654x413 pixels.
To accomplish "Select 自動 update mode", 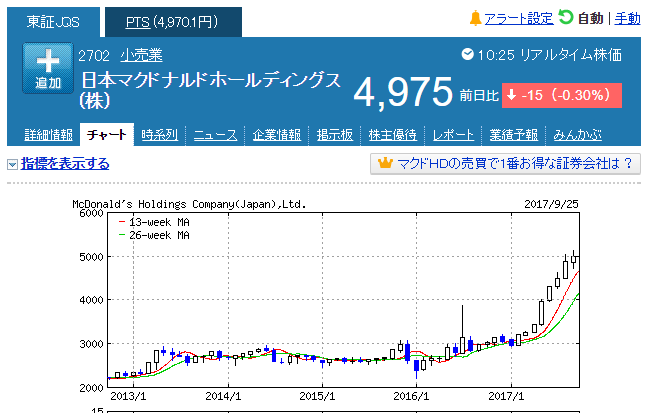I will pyautogui.click(x=591, y=19).
